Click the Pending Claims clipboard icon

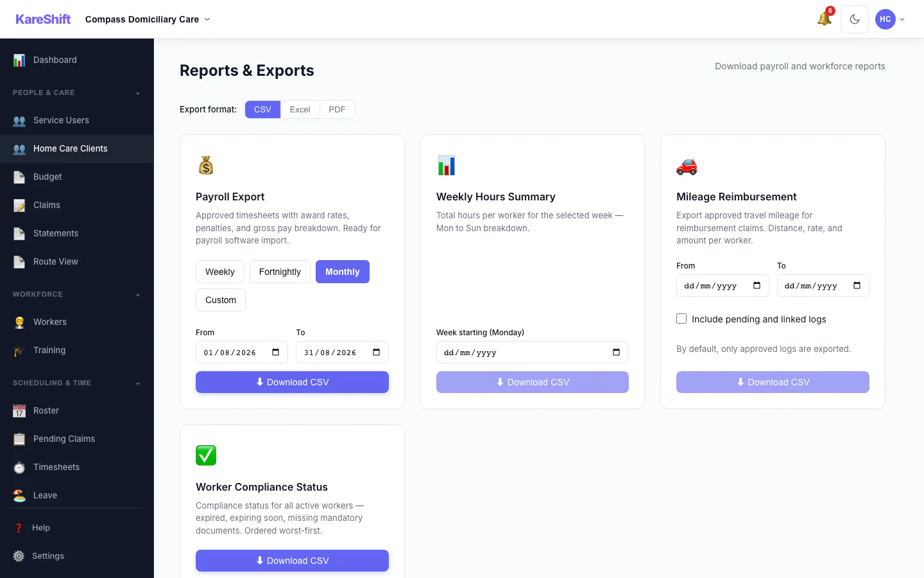19,439
